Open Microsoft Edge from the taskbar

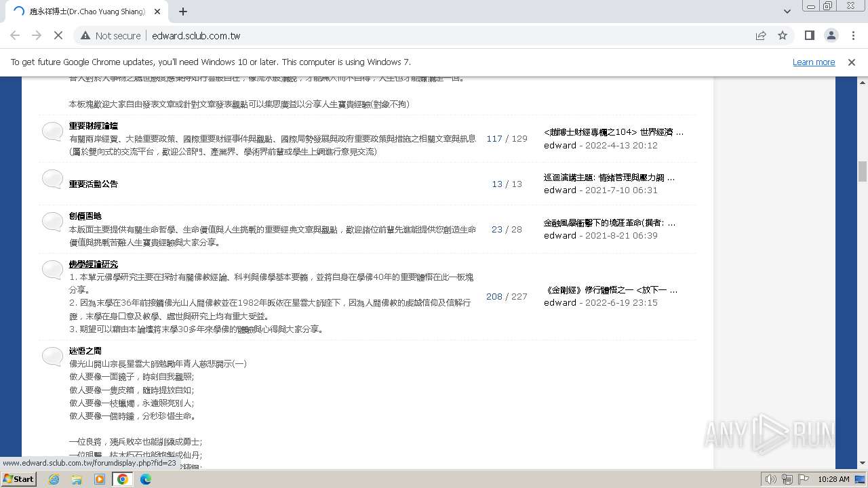pos(146,479)
